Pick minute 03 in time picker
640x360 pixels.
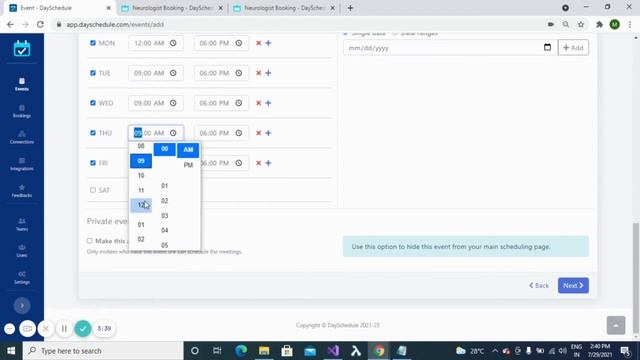point(164,216)
